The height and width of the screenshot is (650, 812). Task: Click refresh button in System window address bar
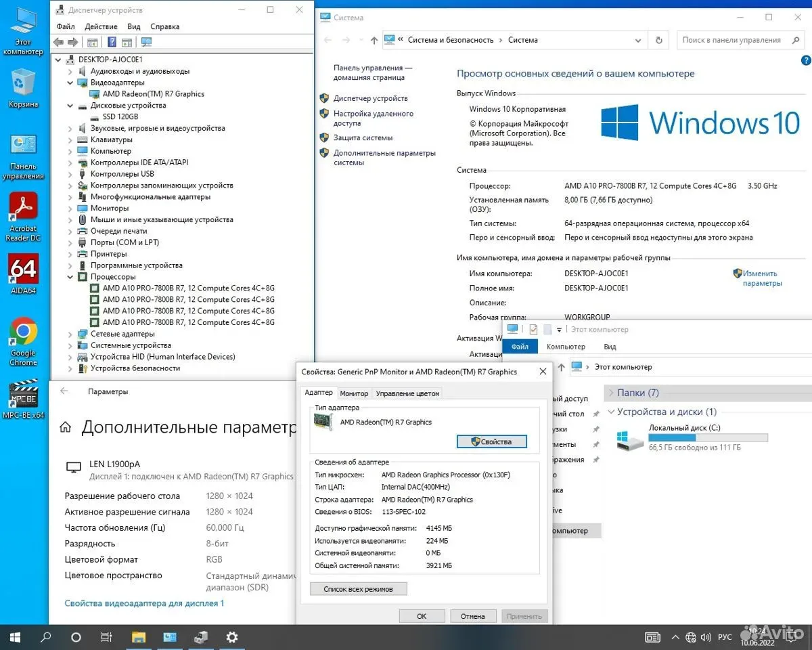[x=658, y=40]
